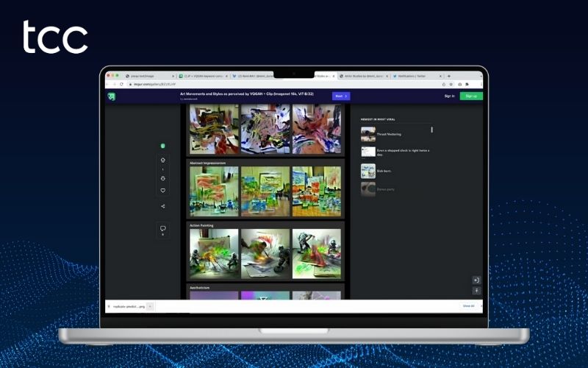Open a new browser tab with the plus icon
588x368 pixels.
point(449,76)
